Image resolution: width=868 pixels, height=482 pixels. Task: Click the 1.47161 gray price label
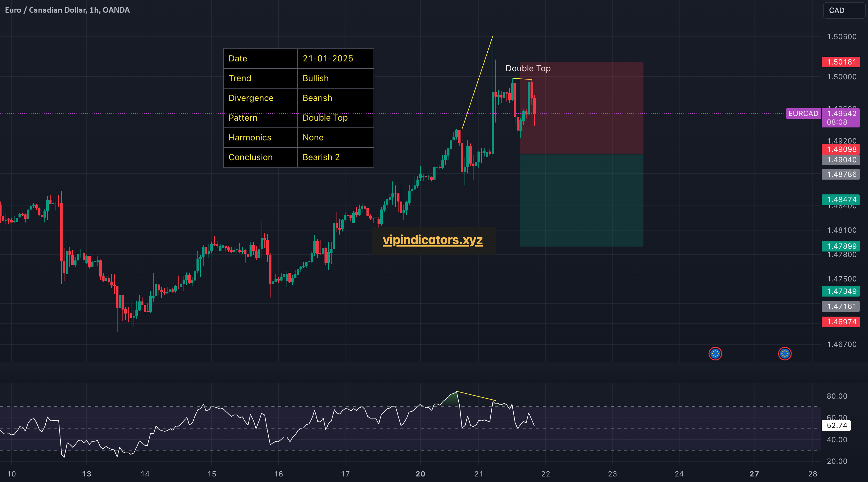point(841,306)
